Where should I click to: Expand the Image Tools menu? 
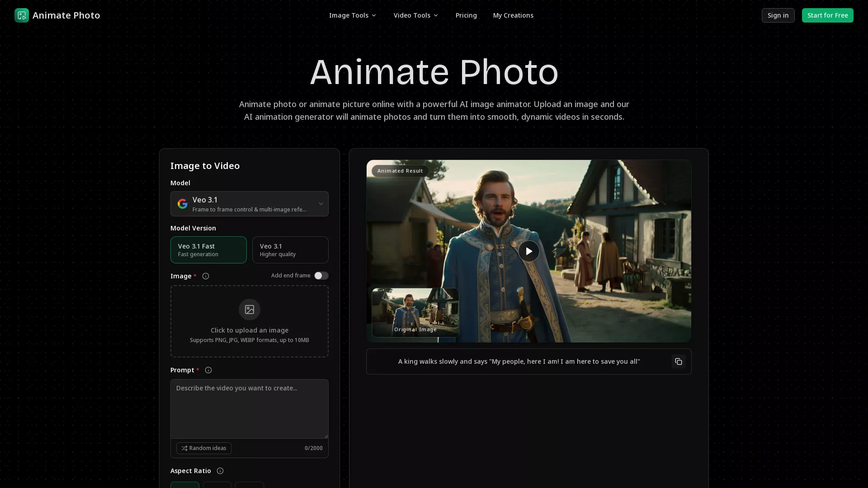[x=352, y=15]
